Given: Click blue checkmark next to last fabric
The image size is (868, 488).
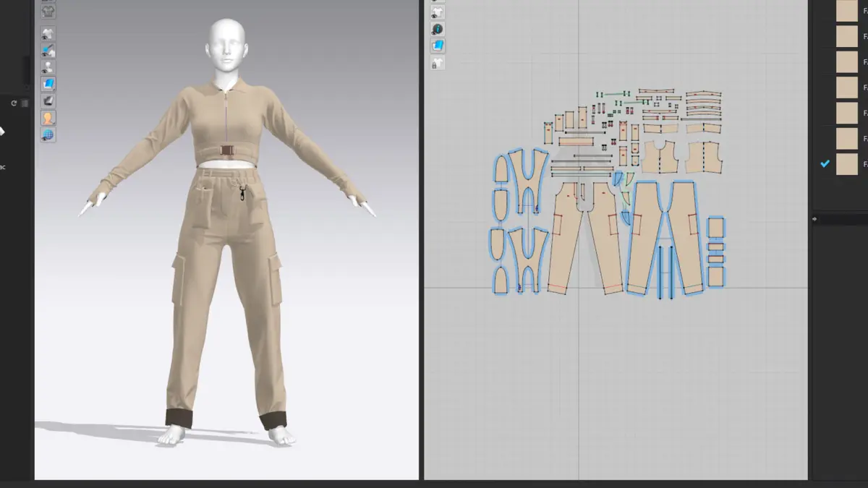Looking at the screenshot, I should 825,164.
